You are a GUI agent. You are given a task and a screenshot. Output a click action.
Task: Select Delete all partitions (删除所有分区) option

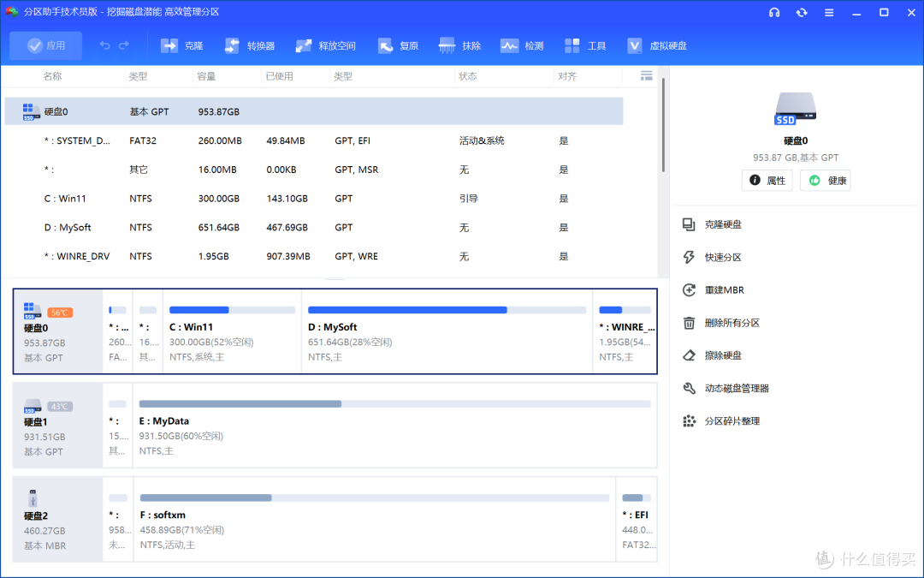tap(721, 323)
